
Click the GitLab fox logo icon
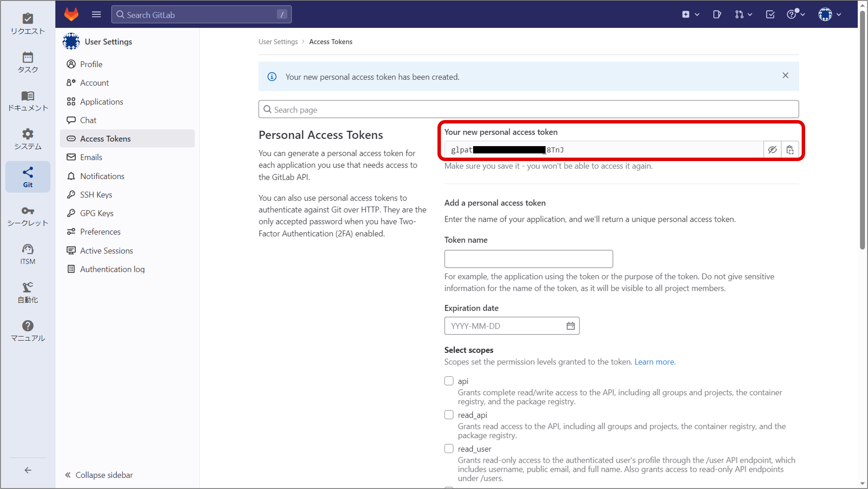(72, 14)
